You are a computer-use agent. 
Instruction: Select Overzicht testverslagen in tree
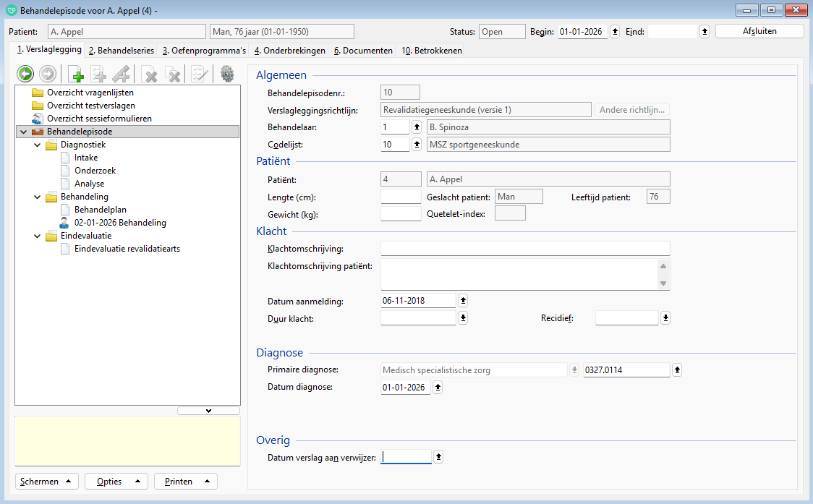[x=90, y=106]
